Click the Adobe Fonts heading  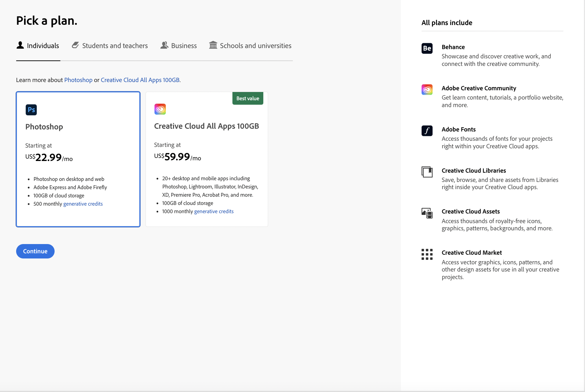click(x=459, y=129)
